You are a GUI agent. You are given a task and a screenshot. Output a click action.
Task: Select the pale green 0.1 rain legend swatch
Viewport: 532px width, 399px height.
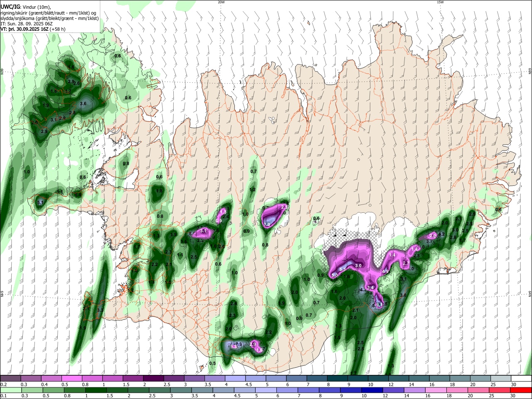coord(10,390)
